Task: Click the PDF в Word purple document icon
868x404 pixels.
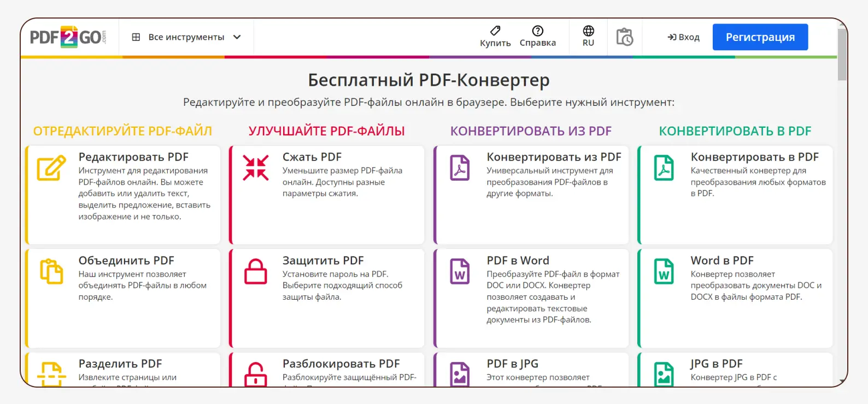Action: click(x=460, y=271)
